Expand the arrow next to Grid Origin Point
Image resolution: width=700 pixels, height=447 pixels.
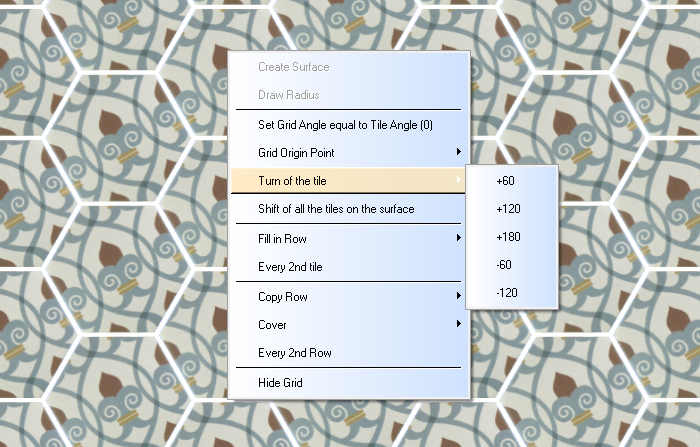pyautogui.click(x=459, y=153)
